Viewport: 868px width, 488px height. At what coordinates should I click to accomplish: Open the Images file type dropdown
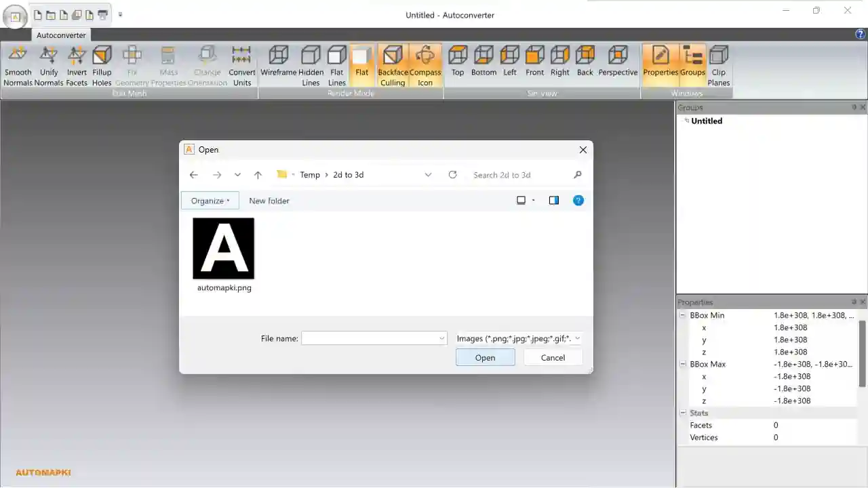click(x=577, y=338)
